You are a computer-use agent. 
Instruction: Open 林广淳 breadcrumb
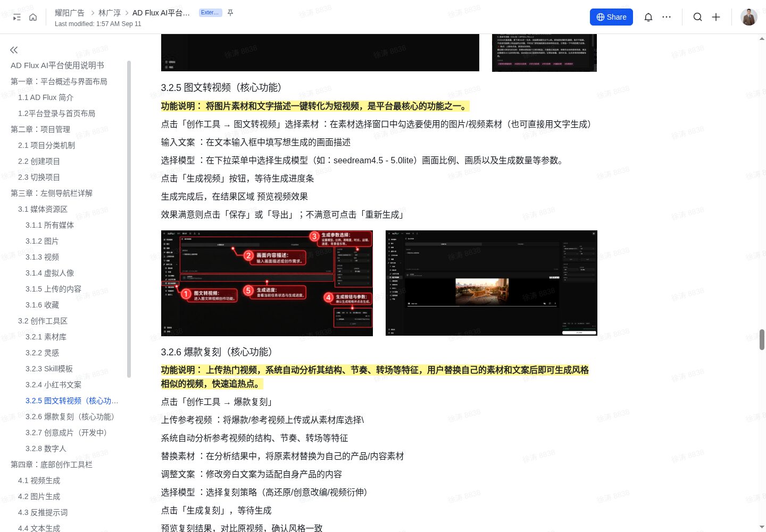(110, 13)
